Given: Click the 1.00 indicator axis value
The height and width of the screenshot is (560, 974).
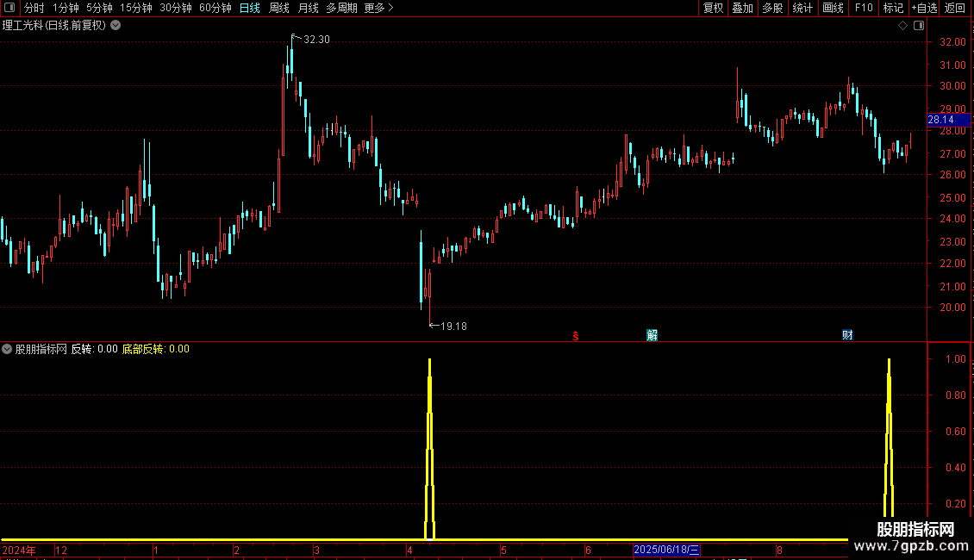Looking at the screenshot, I should [955, 359].
